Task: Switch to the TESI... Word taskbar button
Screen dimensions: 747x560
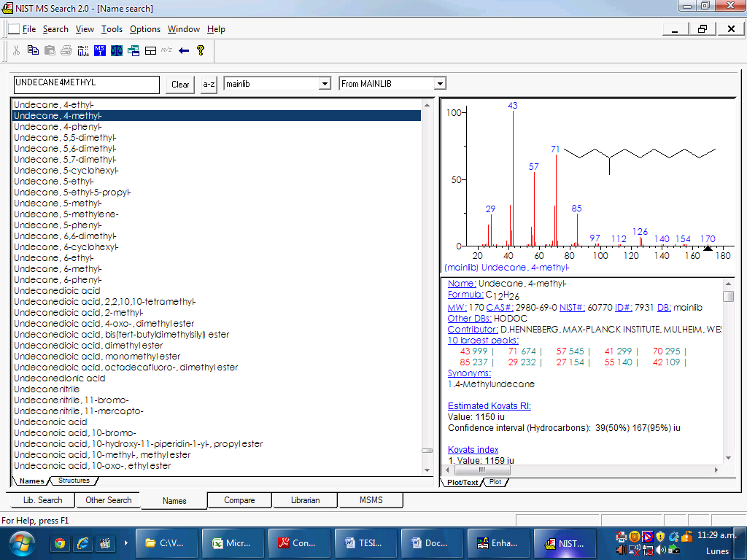Action: click(x=365, y=543)
